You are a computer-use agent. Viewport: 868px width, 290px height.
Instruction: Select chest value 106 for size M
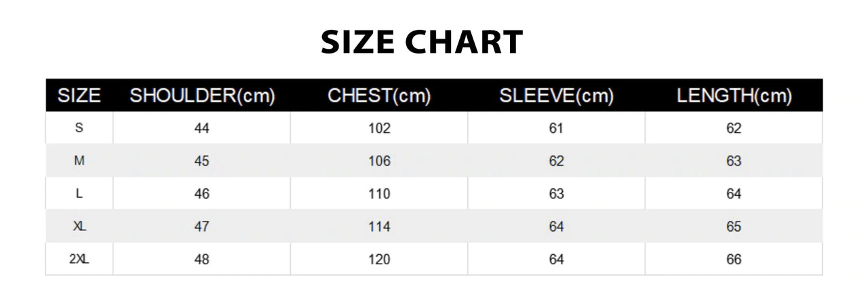pos(379,161)
